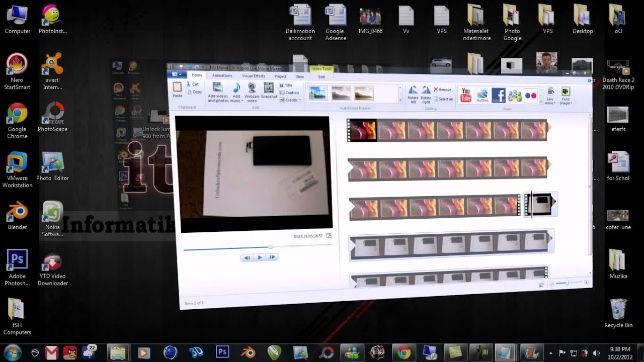The image size is (644, 362).
Task: Select the short black clip on third row
Action: tap(540, 204)
